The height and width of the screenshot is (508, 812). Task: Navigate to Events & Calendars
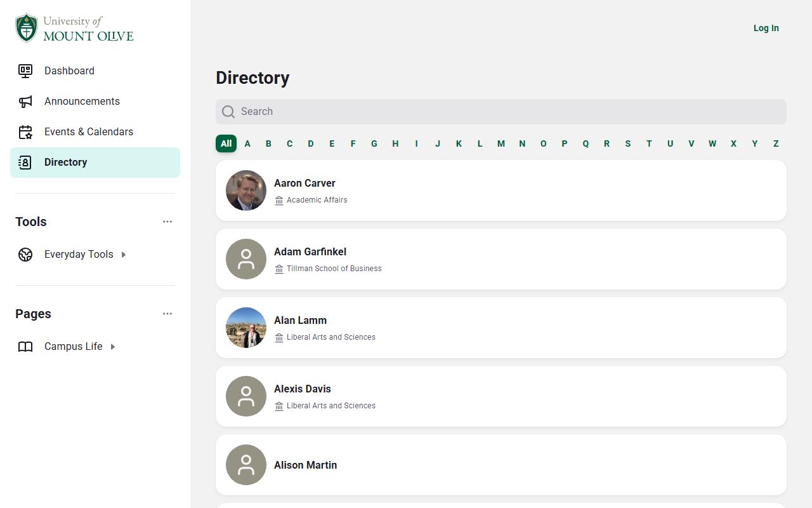click(x=95, y=131)
